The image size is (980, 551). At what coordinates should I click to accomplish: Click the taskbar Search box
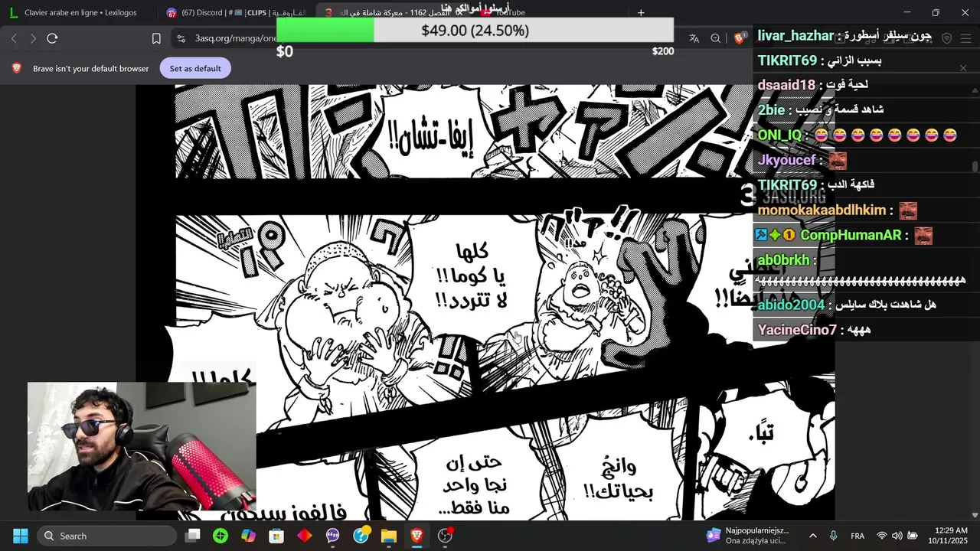click(106, 536)
